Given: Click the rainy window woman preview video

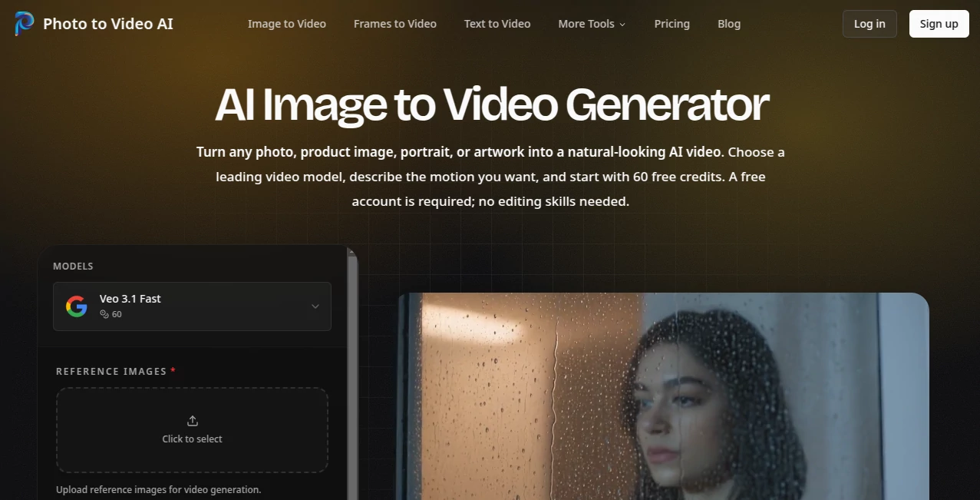Looking at the screenshot, I should (x=662, y=396).
